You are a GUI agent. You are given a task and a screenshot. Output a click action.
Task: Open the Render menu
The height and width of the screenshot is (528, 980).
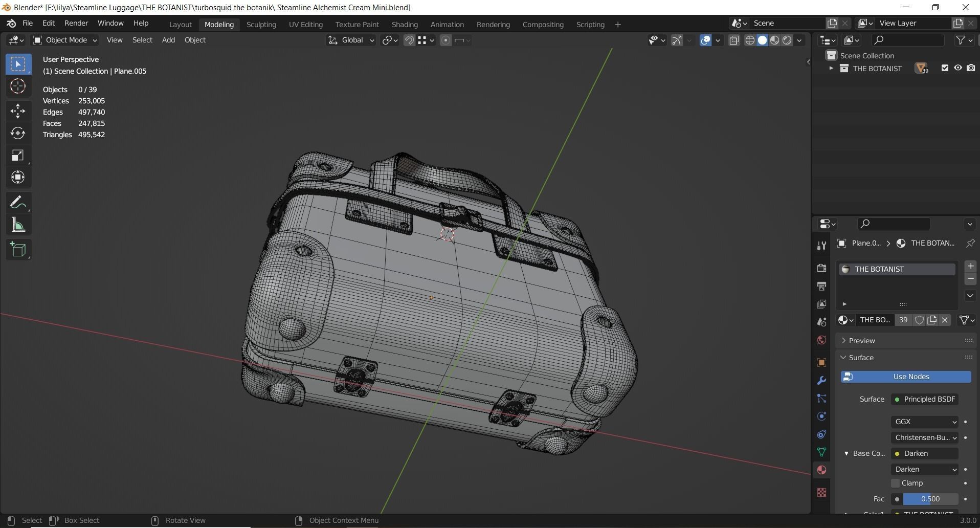point(76,24)
